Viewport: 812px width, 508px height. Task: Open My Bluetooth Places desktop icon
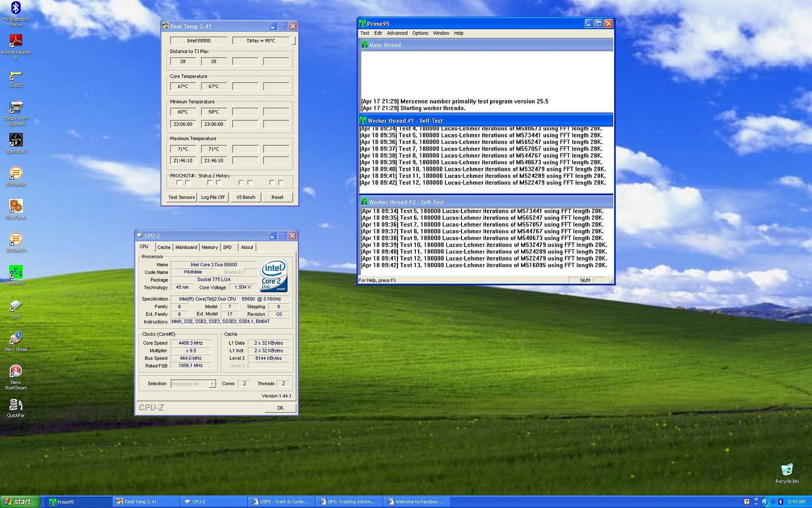(16, 14)
